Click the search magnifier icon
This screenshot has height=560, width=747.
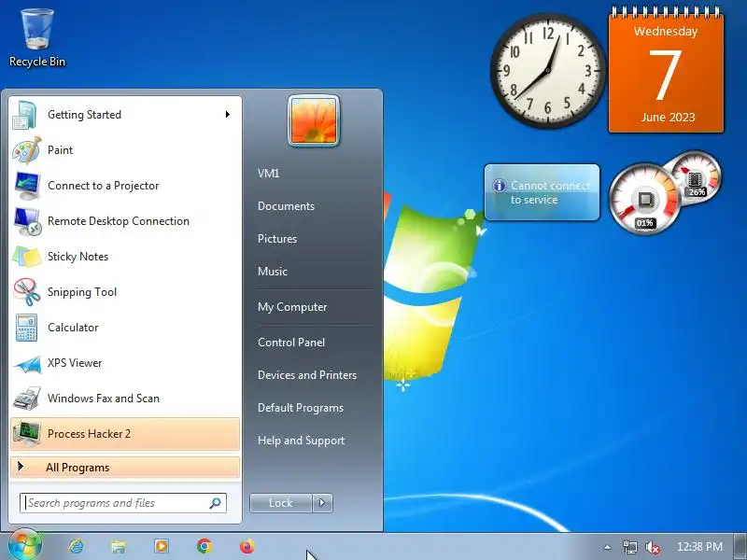click(215, 503)
